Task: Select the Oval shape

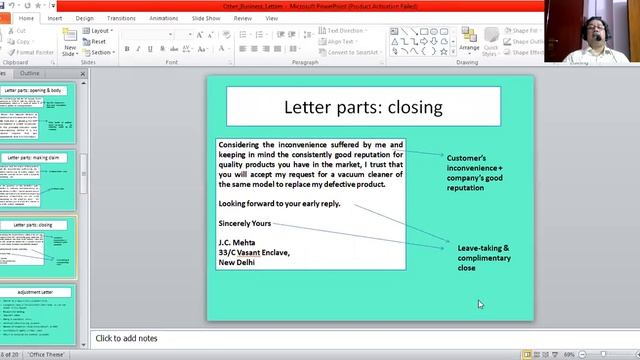Action: 434,31
